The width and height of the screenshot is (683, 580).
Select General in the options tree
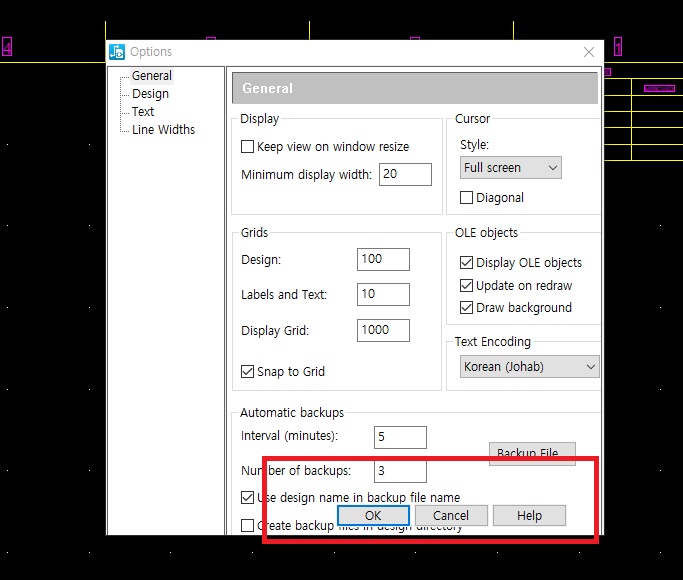pyautogui.click(x=151, y=75)
